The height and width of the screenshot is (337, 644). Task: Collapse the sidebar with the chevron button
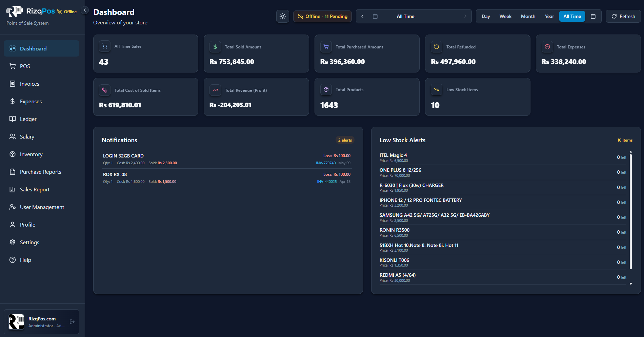pos(85,10)
